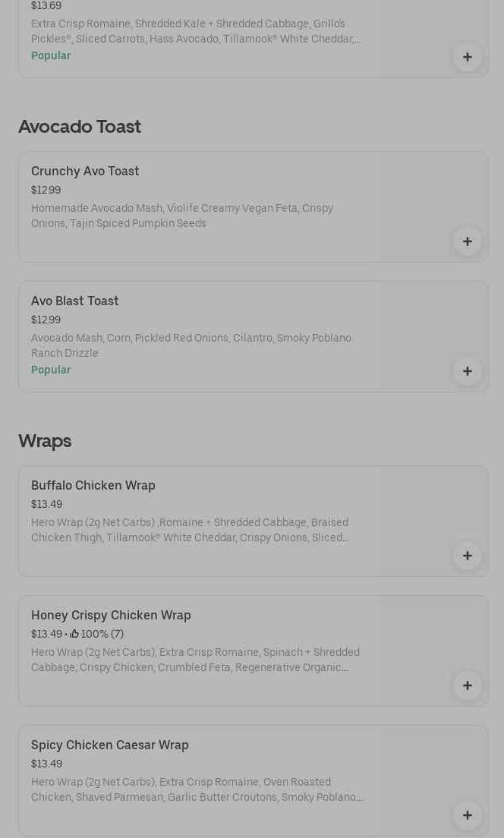Add the top $13.69 salad item

pyautogui.click(x=467, y=57)
